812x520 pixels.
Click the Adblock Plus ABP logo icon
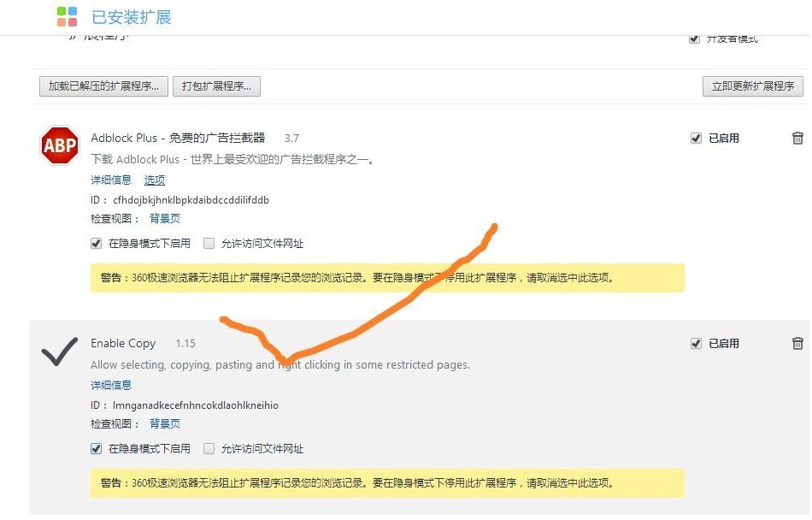[x=60, y=145]
